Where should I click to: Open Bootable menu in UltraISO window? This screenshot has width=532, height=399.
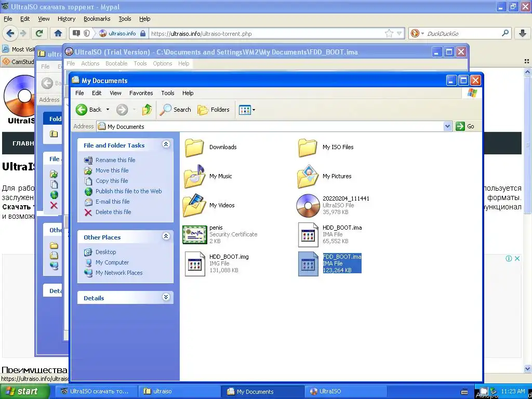(116, 63)
